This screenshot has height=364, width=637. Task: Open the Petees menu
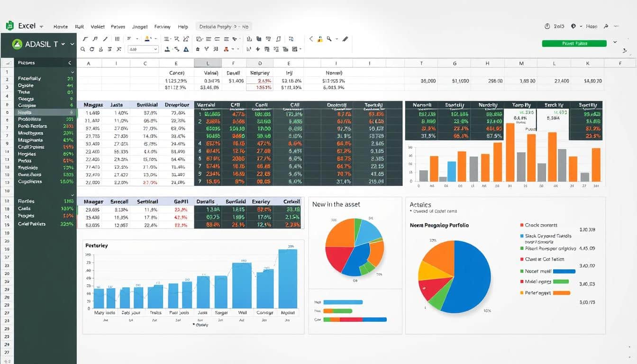118,27
